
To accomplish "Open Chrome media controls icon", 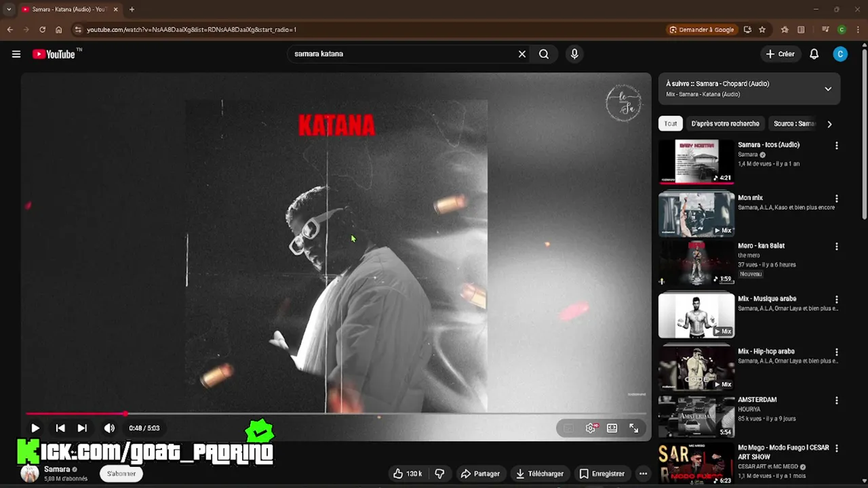I will (825, 30).
